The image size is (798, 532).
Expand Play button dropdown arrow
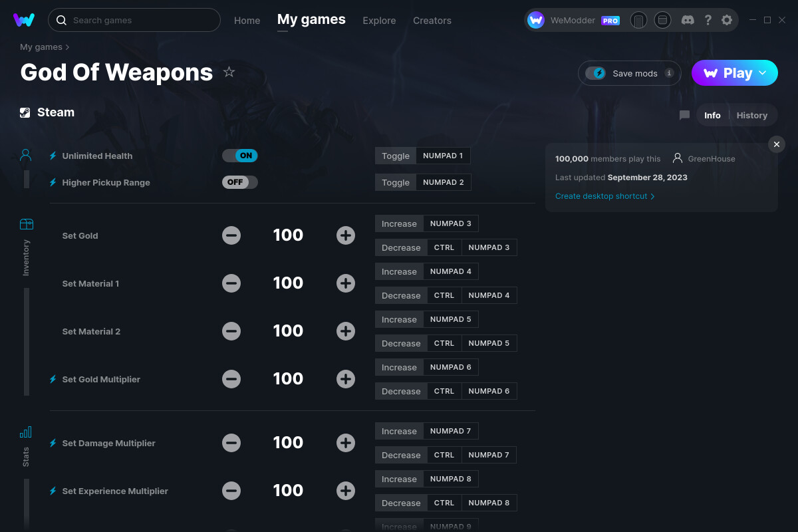click(763, 73)
